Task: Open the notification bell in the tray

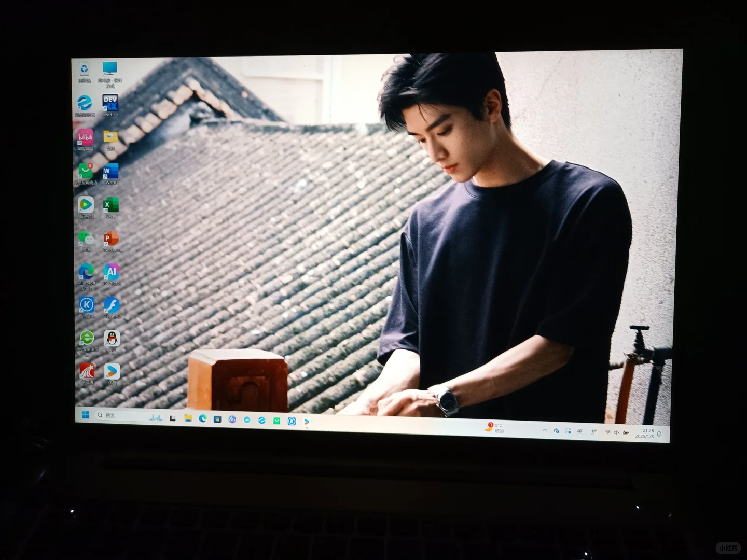Action: click(x=659, y=434)
